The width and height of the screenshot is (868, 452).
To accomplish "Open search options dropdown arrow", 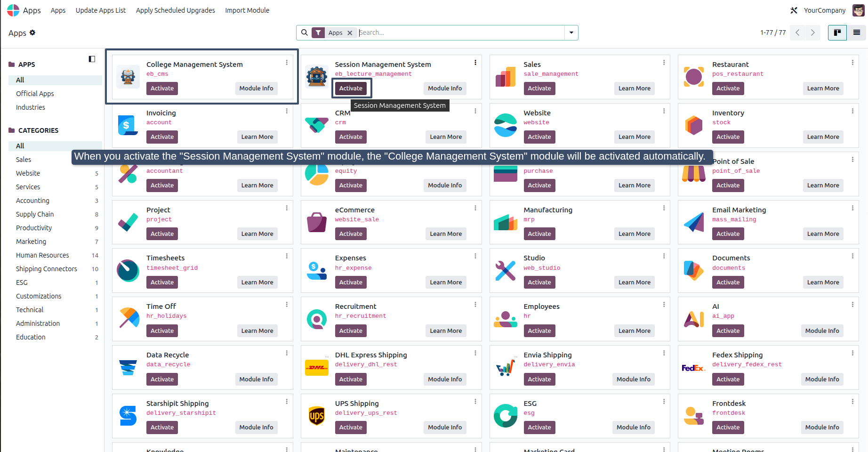I will [x=571, y=32].
